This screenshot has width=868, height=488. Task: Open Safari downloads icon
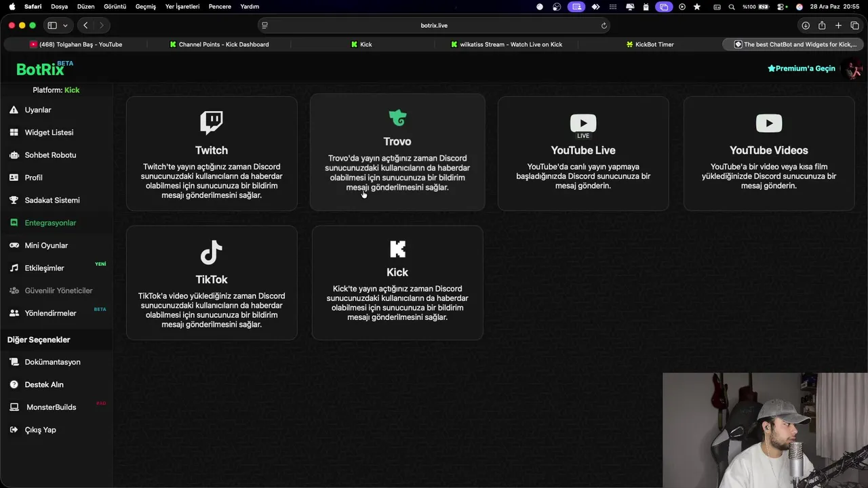click(x=806, y=25)
